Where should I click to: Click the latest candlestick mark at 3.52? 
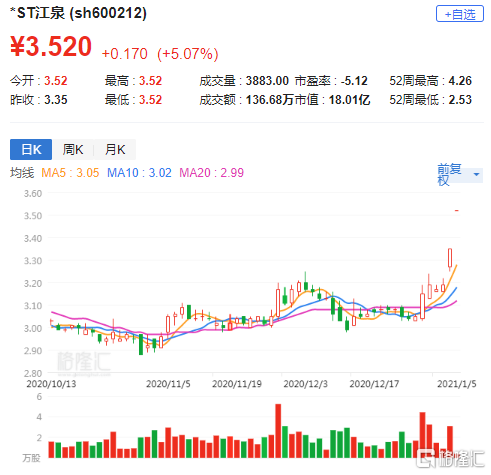click(457, 210)
